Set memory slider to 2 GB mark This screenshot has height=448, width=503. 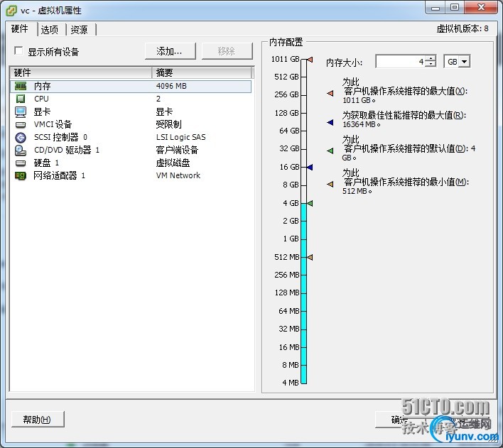[303, 222]
